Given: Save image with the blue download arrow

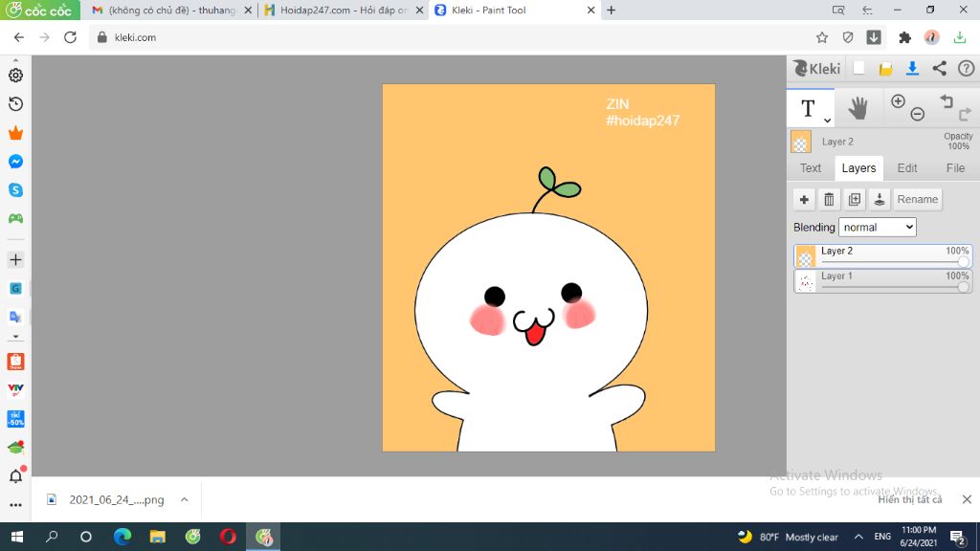Looking at the screenshot, I should click(912, 68).
